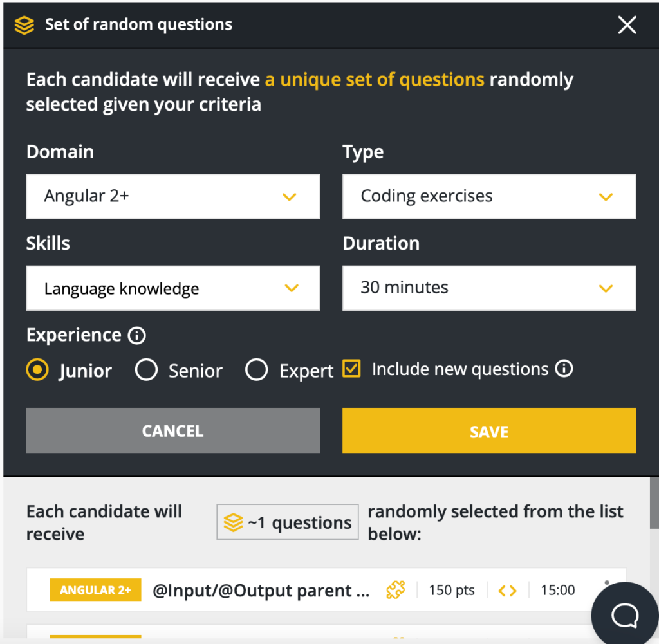The width and height of the screenshot is (659, 644).
Task: Select the Senior experience level
Action: pos(147,370)
